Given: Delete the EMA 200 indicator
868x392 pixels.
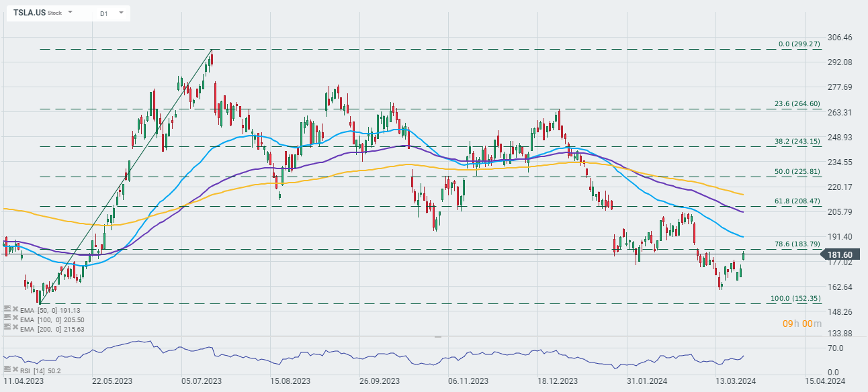Looking at the screenshot, I should click(x=15, y=327).
